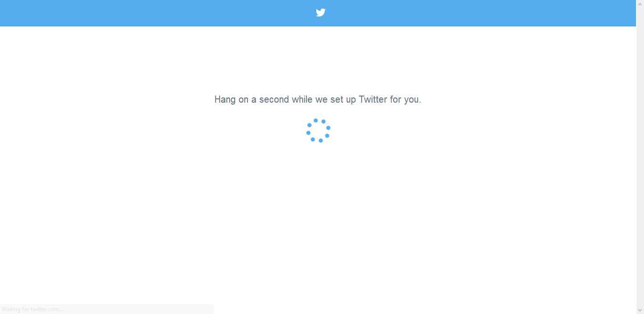
Task: Click the 'Hang on a second' message
Action: point(318,99)
